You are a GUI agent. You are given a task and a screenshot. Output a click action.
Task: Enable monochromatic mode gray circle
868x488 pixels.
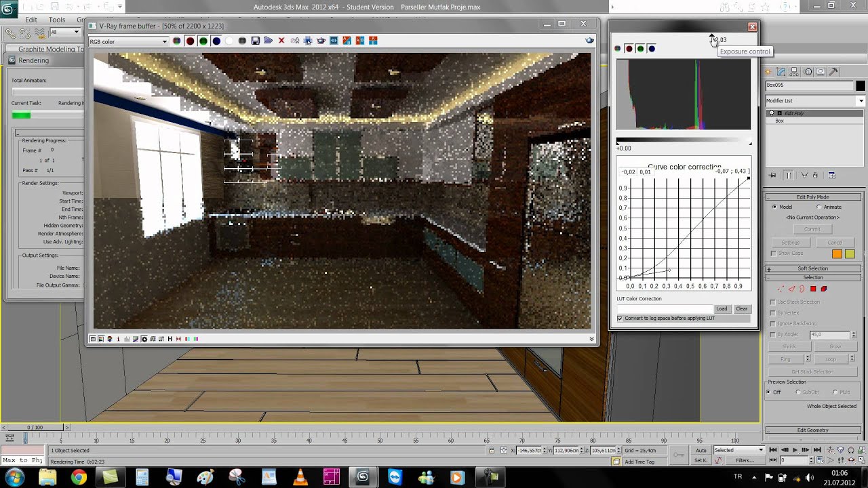[241, 41]
